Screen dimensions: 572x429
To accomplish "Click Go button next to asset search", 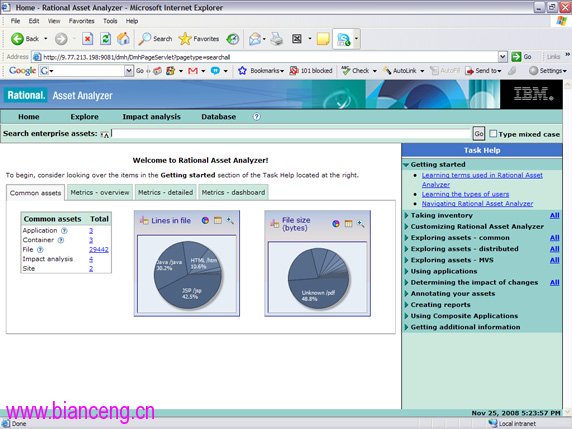I will pos(479,134).
